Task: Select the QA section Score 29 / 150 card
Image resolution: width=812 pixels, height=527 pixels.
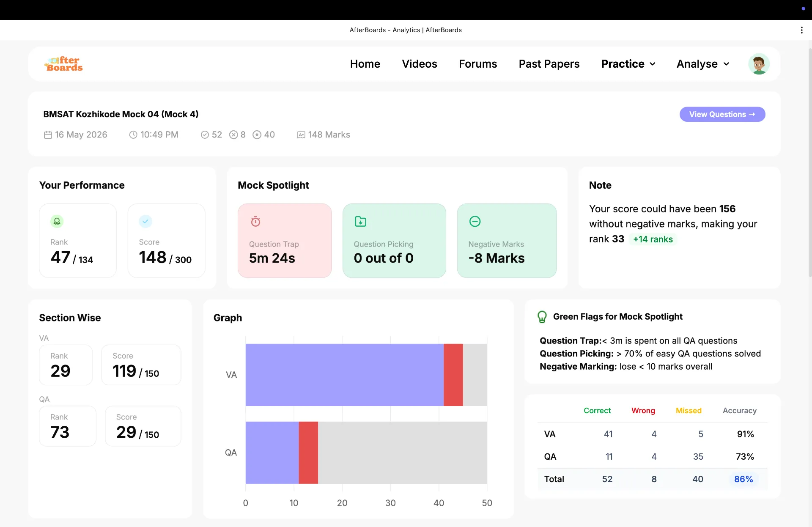Action: coord(143,426)
